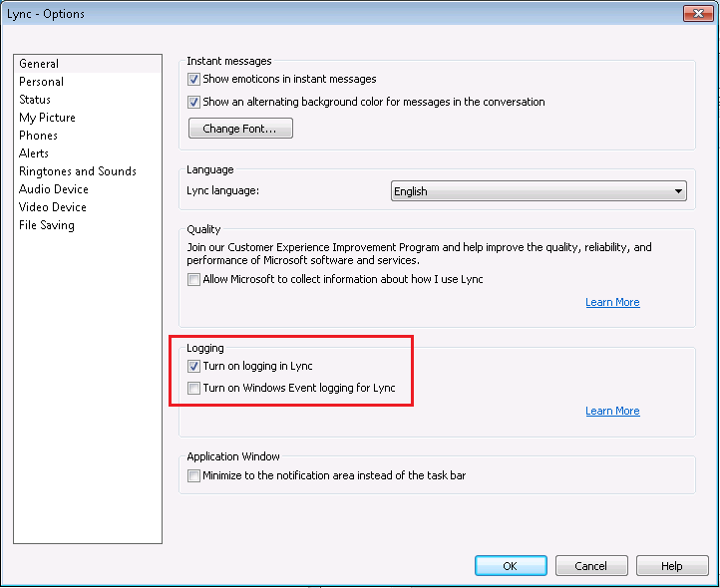Check Minimize to the notification area

click(x=193, y=475)
